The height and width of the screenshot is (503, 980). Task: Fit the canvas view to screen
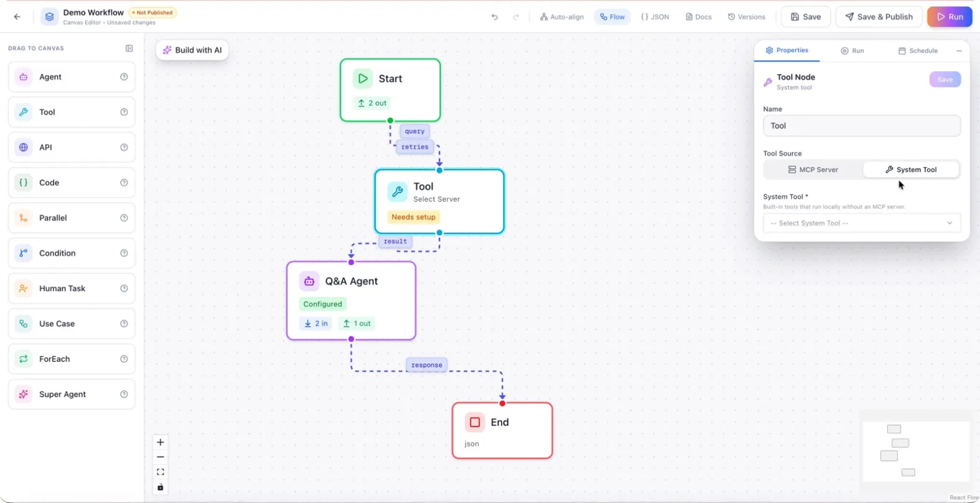(x=160, y=472)
